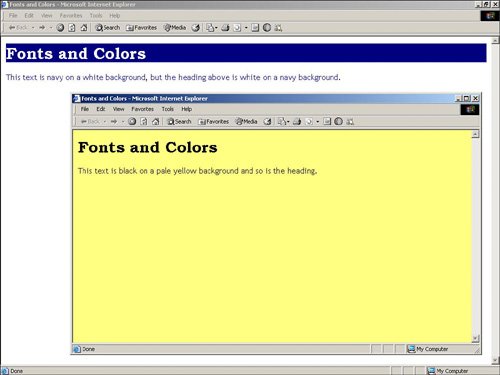
Task: Click Mail icon in background navy-heading window
Action: pyautogui.click(x=210, y=28)
